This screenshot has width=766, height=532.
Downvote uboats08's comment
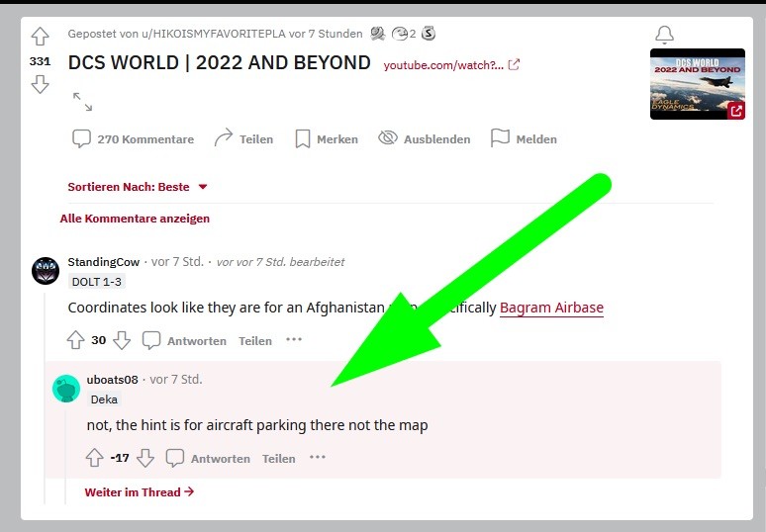pos(145,458)
